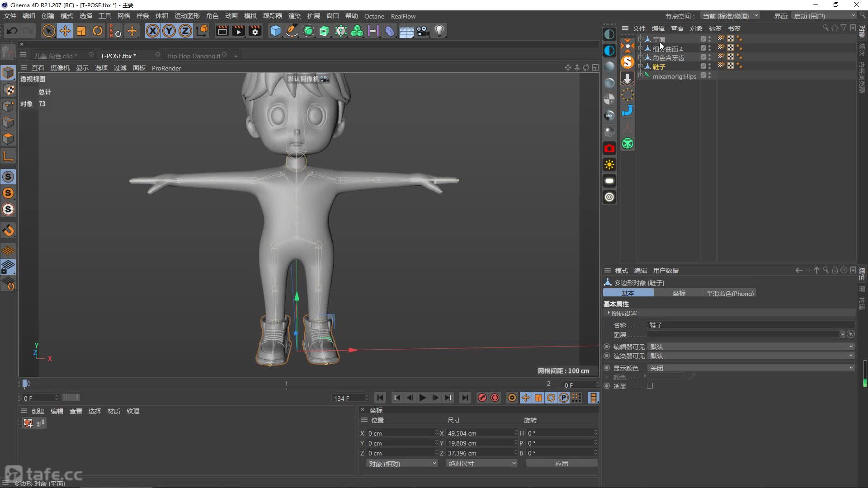The width and height of the screenshot is (868, 488).
Task: Open the 编辑器可见 dropdown
Action: tap(751, 347)
